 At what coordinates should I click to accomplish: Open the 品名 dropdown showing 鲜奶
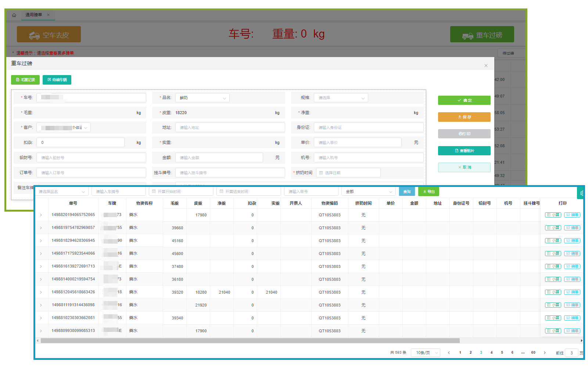(202, 98)
